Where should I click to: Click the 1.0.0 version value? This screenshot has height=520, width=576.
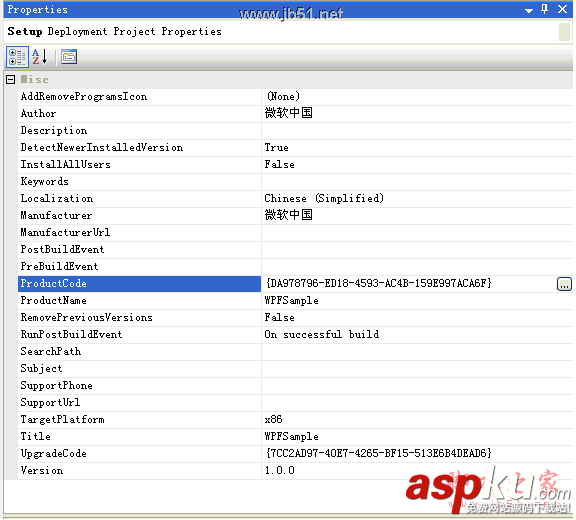(280, 471)
